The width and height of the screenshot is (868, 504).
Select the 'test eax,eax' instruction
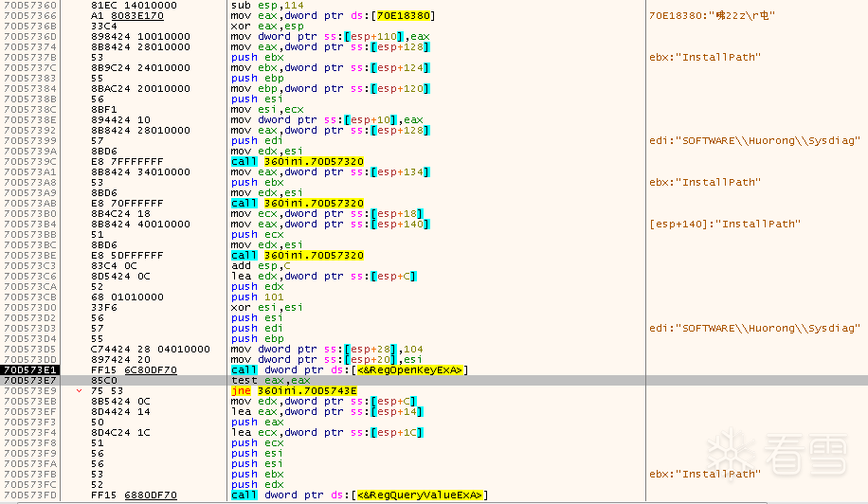(x=271, y=381)
